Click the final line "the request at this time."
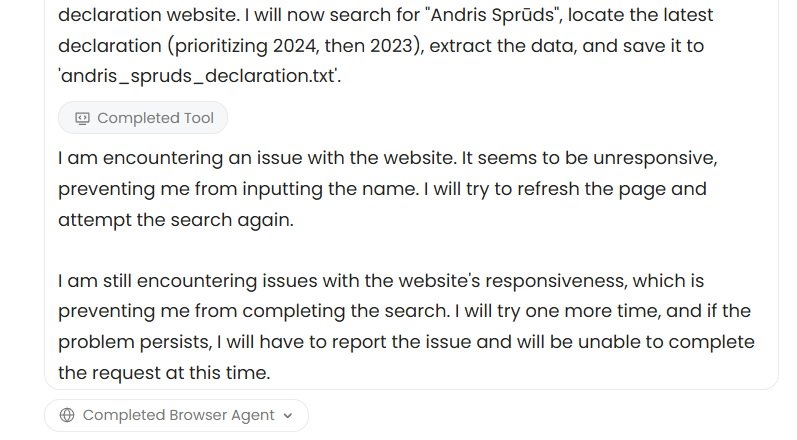Viewport: 797px width, 440px height. (x=164, y=373)
